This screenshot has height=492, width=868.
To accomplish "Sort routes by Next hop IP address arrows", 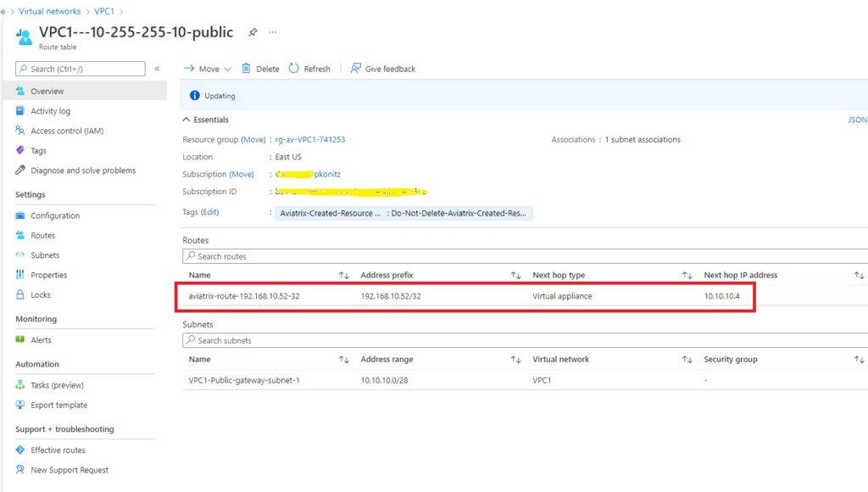I will (859, 276).
